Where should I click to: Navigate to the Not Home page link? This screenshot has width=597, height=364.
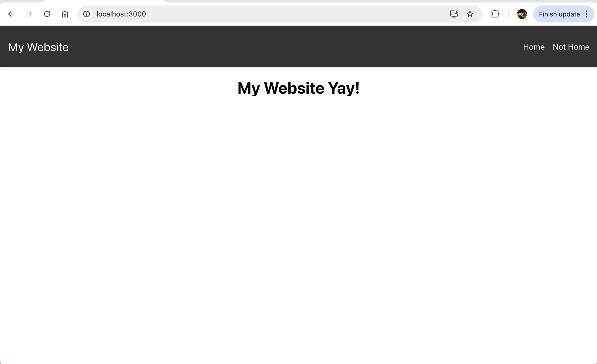[571, 47]
